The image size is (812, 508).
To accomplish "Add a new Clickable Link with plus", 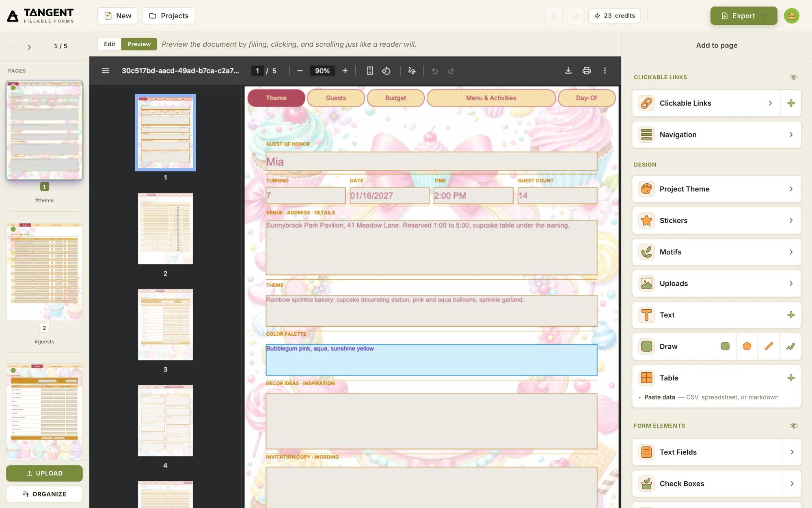I will point(791,103).
